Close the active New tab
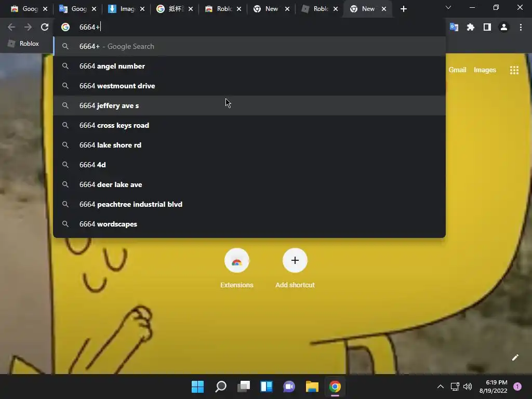Viewport: 532px width, 399px height. point(384,9)
